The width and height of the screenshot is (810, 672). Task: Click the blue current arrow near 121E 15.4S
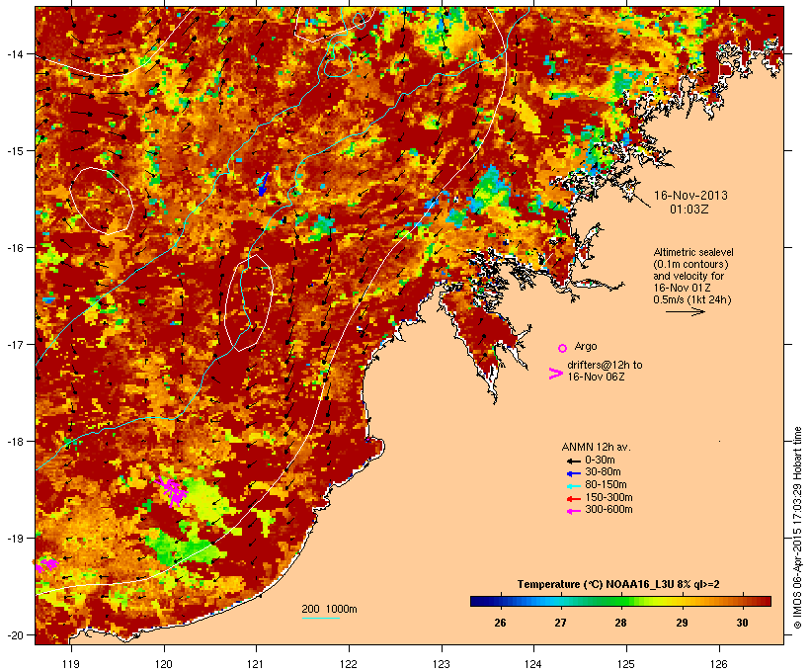(x=263, y=184)
